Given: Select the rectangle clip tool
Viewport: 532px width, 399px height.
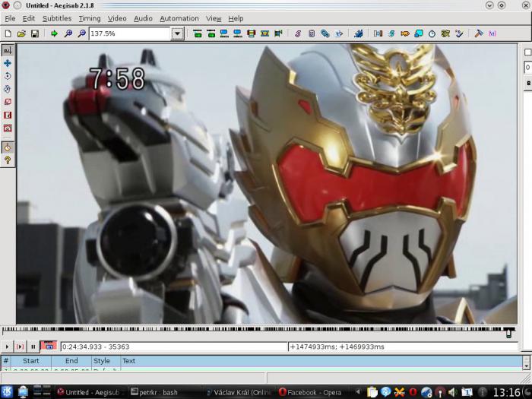Looking at the screenshot, I should click(8, 115).
